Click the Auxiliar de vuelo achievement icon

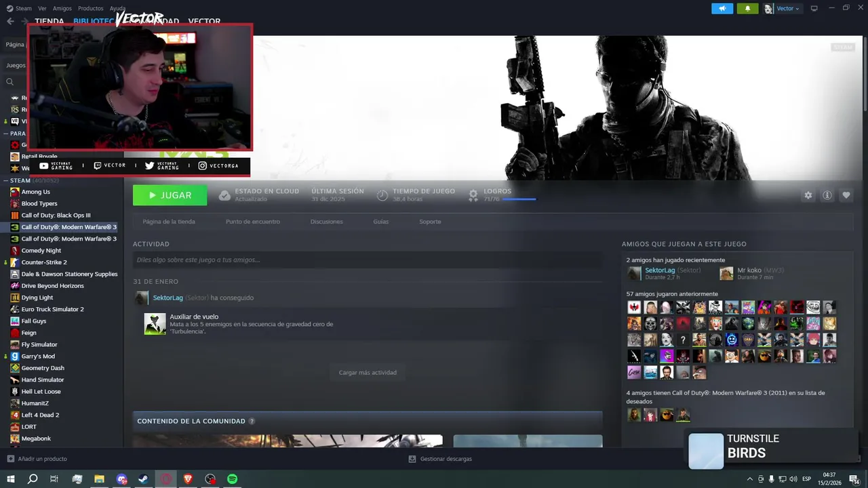pos(155,324)
